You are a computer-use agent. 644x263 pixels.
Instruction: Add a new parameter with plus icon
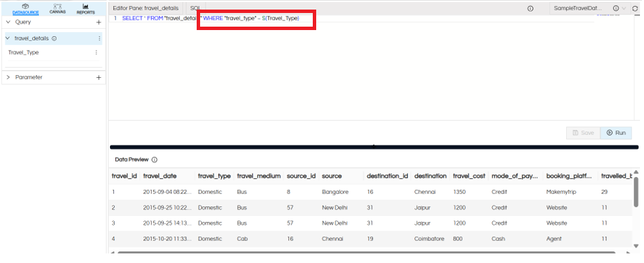click(x=98, y=77)
